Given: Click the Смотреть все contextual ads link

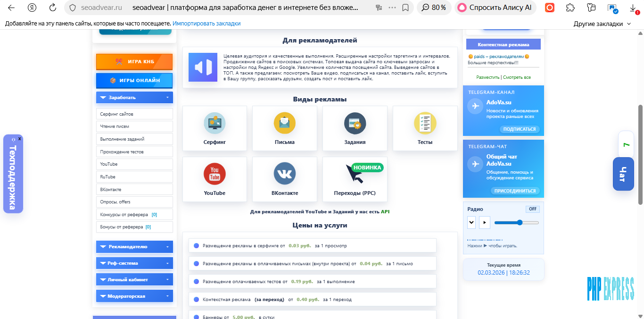Looking at the screenshot, I should click(x=517, y=77).
